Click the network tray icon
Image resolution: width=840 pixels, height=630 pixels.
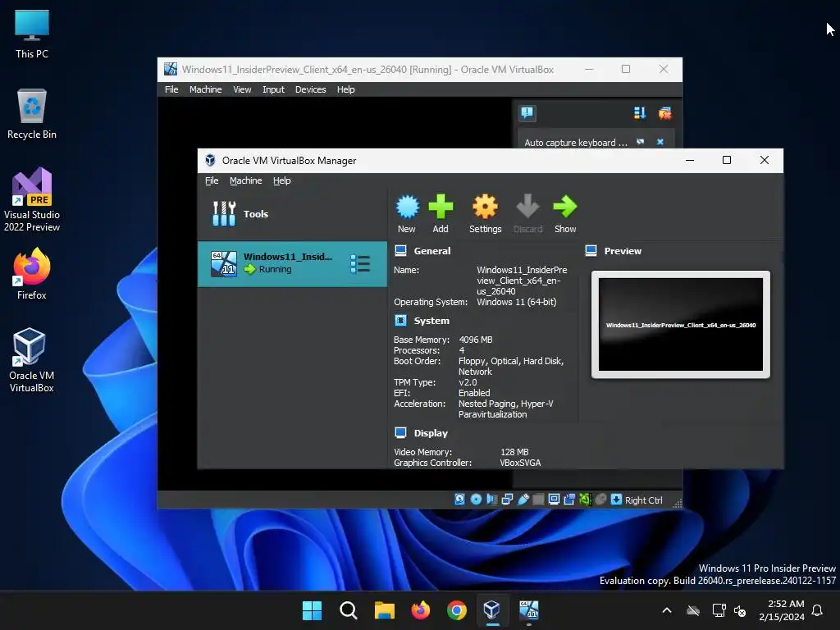click(x=719, y=610)
